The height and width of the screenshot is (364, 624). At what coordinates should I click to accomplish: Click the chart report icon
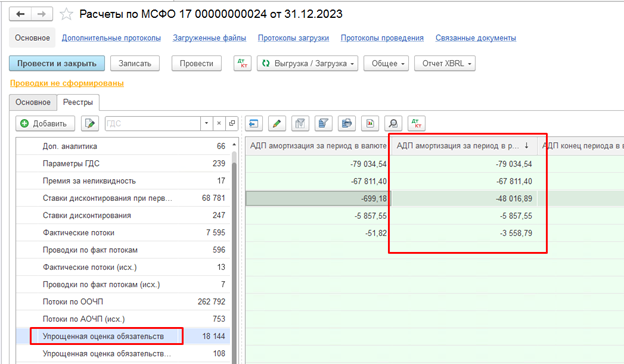(370, 124)
